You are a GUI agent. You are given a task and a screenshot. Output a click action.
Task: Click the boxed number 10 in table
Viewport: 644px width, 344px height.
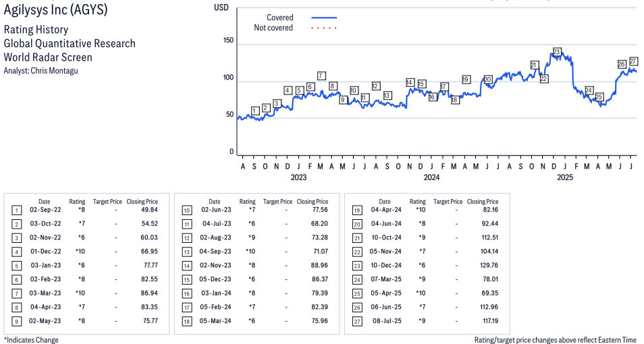186,210
